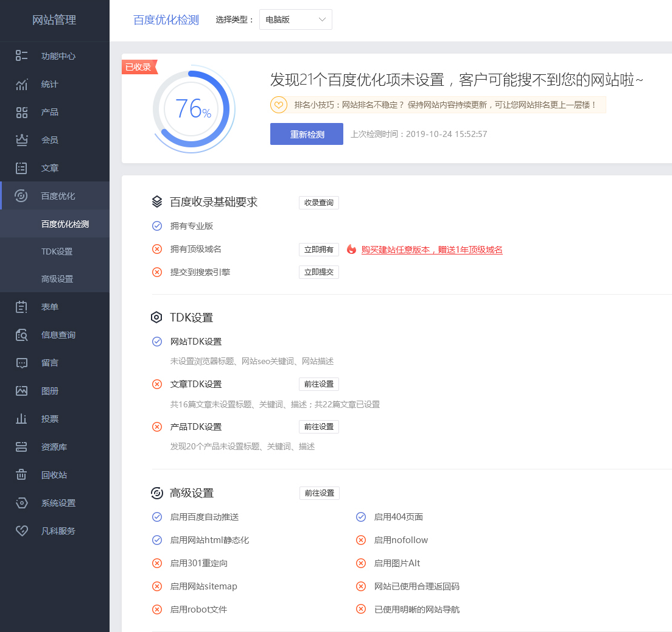This screenshot has width=672, height=632.
Task: Select the TDK设置 submenu item
Action: (x=55, y=251)
